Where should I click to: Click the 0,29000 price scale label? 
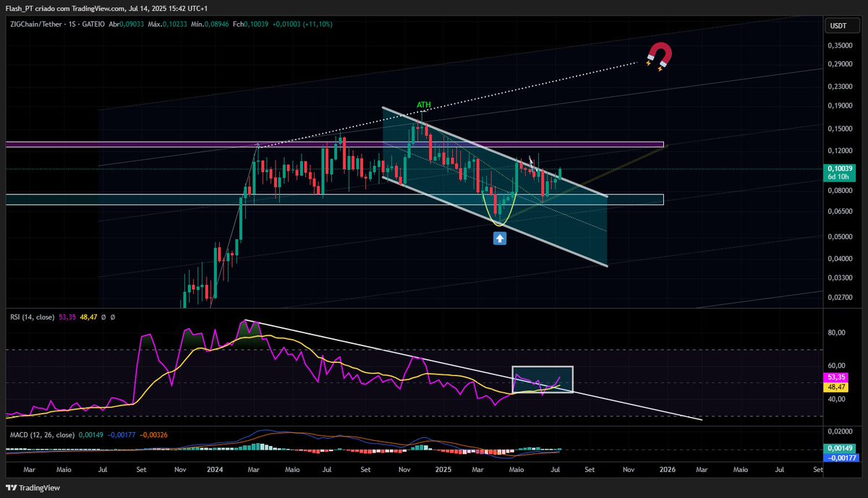[x=839, y=64]
